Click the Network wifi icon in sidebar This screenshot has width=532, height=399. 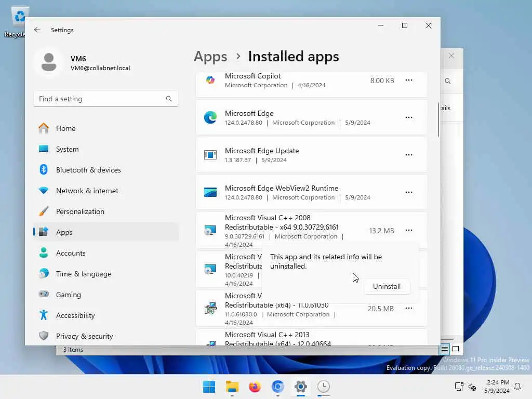(x=44, y=190)
